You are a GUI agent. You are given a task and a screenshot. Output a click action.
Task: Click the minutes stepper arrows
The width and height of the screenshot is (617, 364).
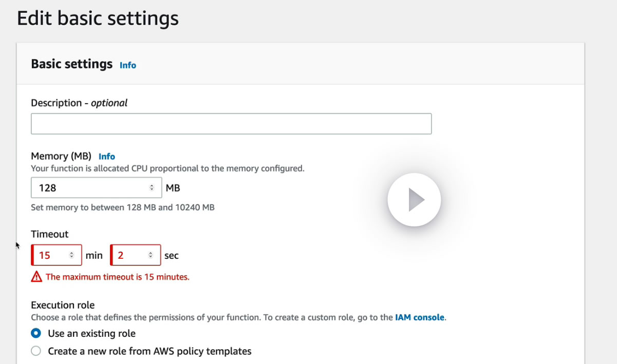pyautogui.click(x=71, y=255)
